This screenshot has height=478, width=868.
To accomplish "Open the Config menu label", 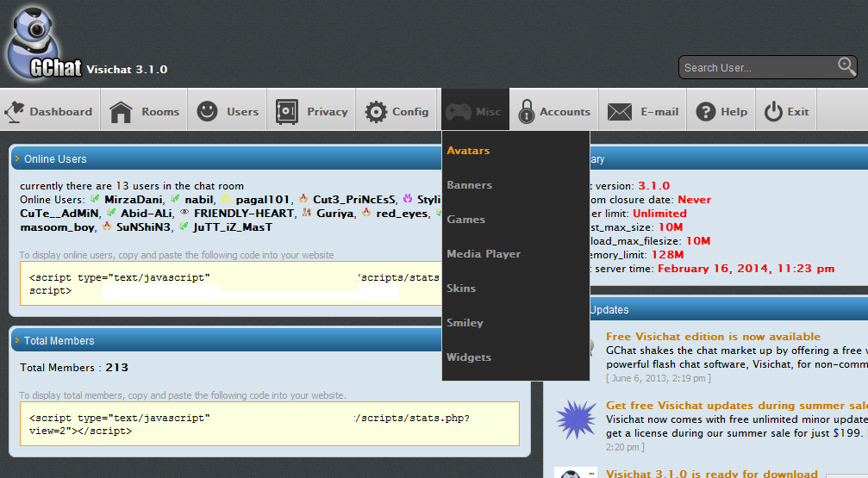I will [x=410, y=112].
